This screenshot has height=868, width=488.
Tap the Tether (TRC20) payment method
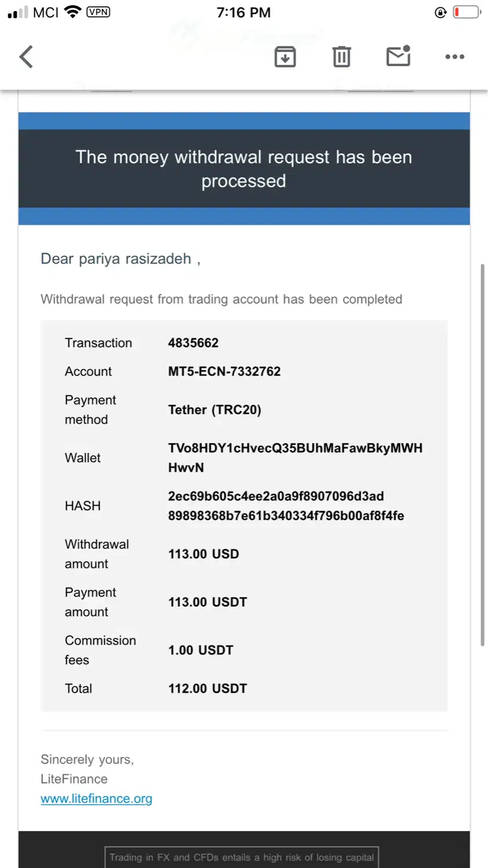coord(214,410)
